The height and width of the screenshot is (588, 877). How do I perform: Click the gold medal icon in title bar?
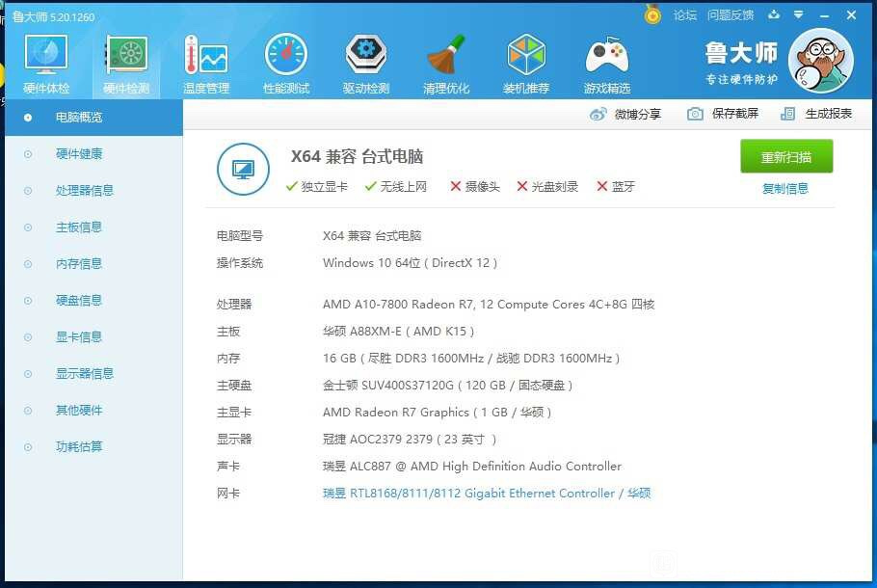[652, 14]
